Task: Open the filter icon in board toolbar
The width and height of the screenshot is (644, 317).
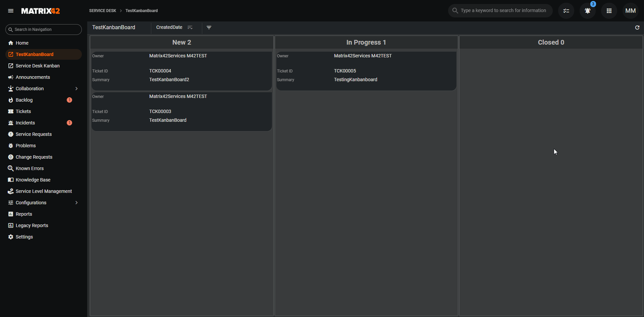Action: coord(209,28)
